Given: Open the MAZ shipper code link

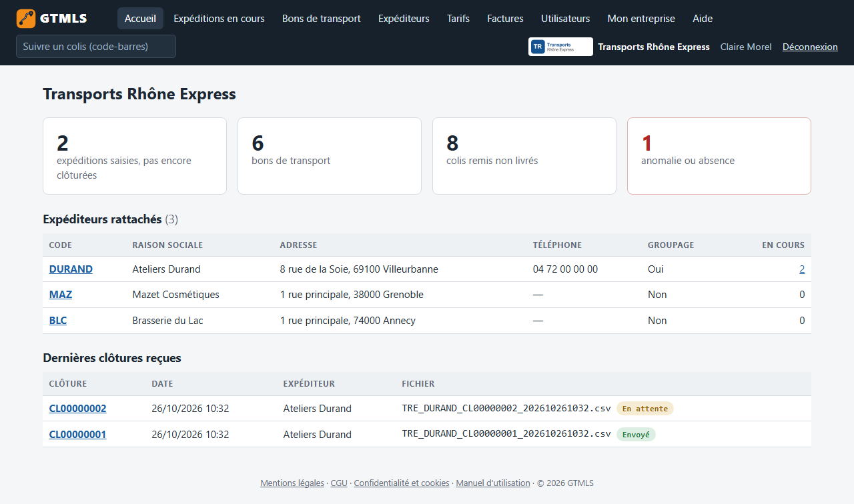Looking at the screenshot, I should (x=61, y=295).
